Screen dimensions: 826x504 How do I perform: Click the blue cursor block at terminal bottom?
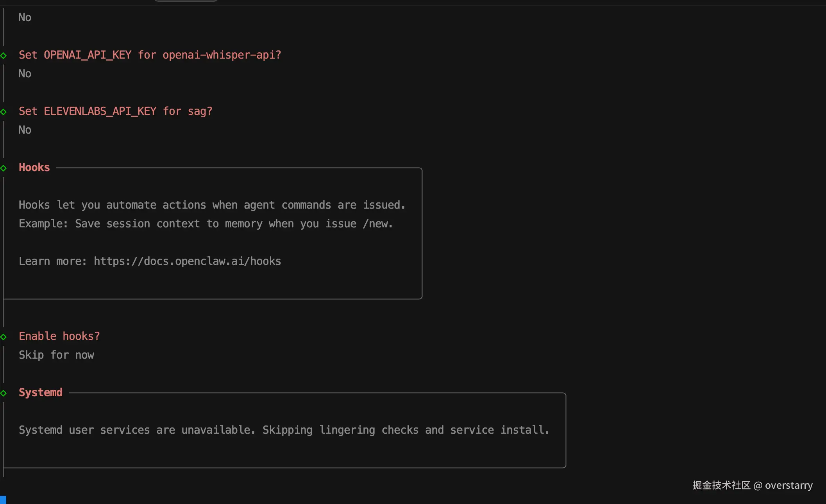click(3, 500)
